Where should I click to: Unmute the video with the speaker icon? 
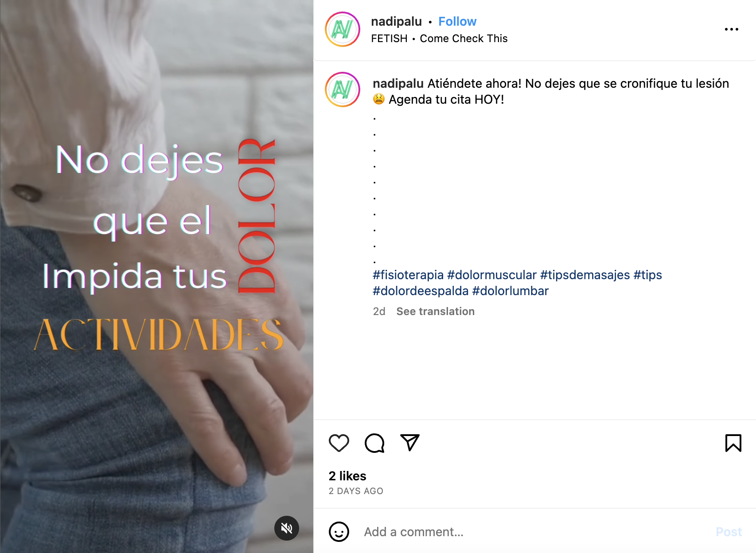287,528
